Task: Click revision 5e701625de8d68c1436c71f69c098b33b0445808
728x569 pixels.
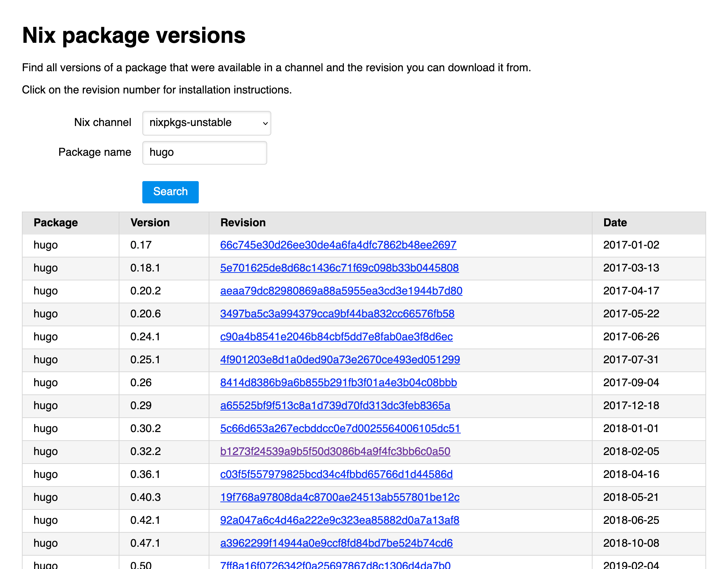Action: point(340,268)
